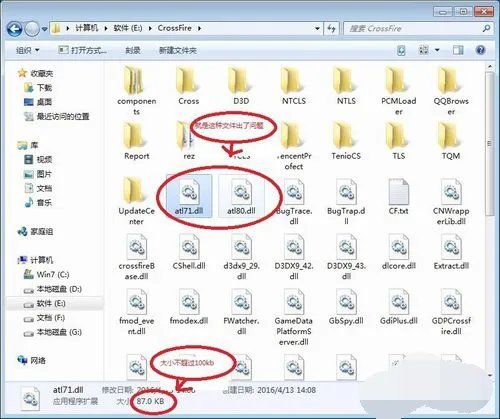Create a folder with 新建文件夹
This screenshot has height=419, width=500.
(178, 50)
